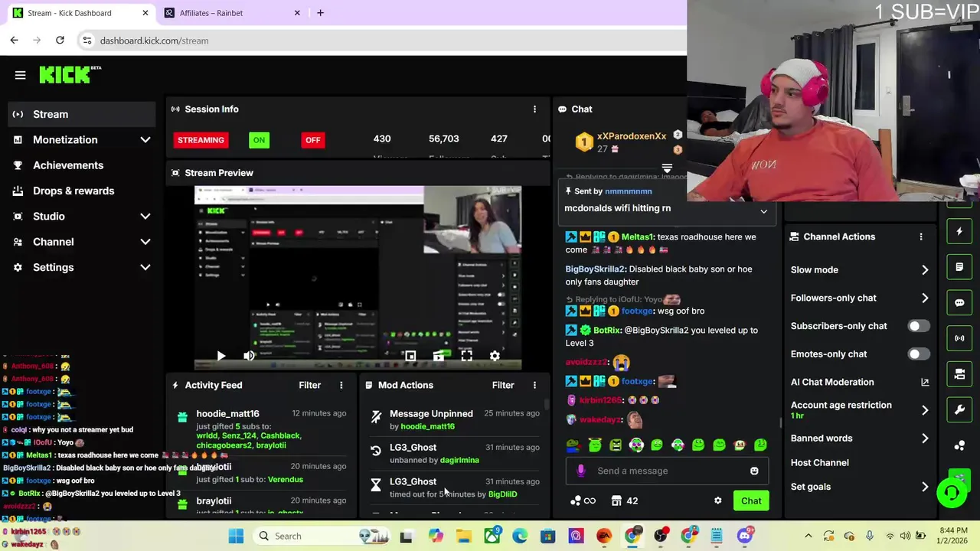The image size is (980, 551).
Task: Open Discord from the taskbar
Action: (x=744, y=536)
